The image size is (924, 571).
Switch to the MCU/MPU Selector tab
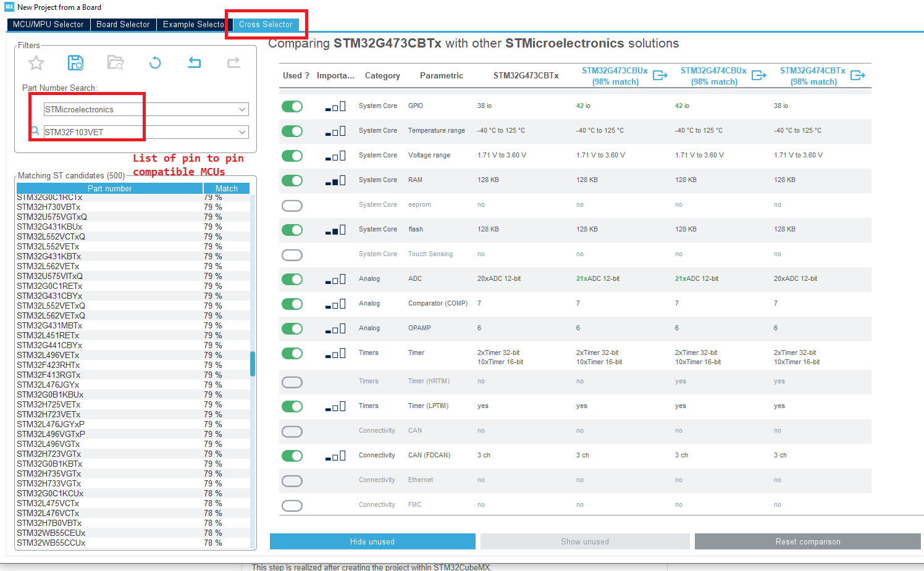coord(48,24)
